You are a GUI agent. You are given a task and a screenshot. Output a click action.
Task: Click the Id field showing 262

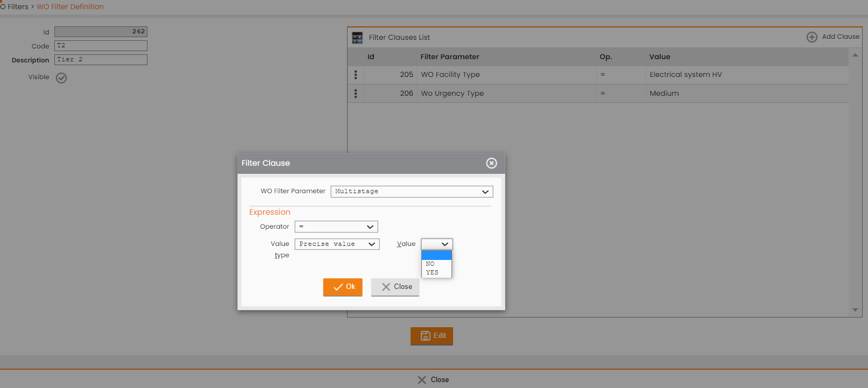pos(101,32)
